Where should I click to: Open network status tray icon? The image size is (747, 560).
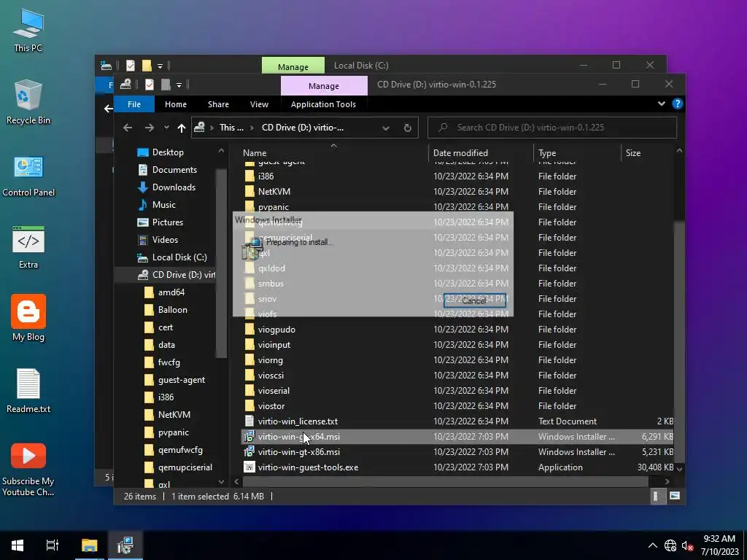[x=670, y=545]
